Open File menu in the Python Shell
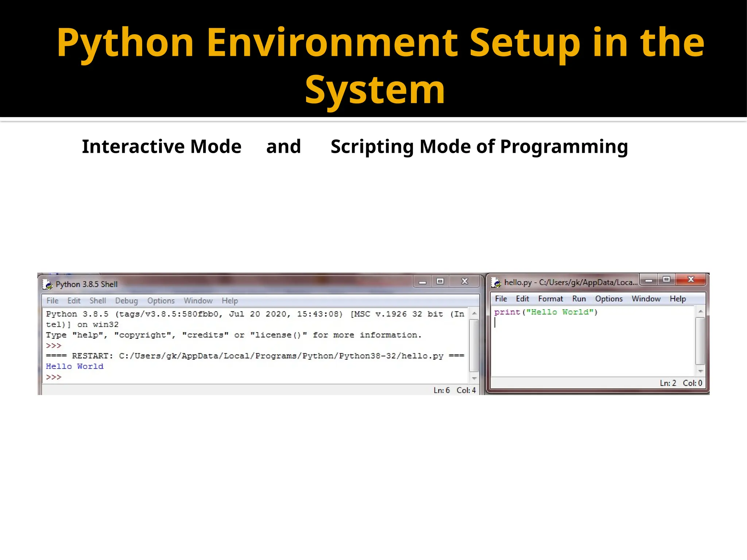This screenshot has width=747, height=560. click(53, 301)
